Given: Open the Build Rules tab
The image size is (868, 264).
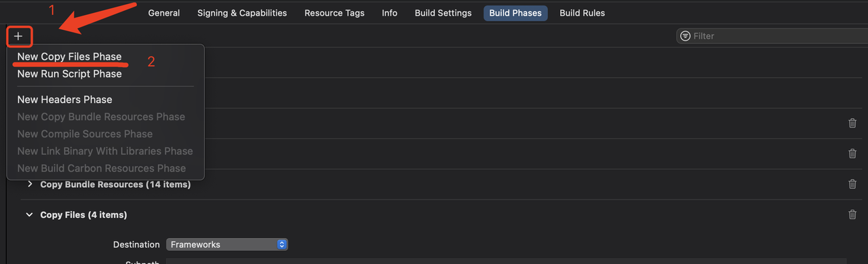Looking at the screenshot, I should pos(582,13).
